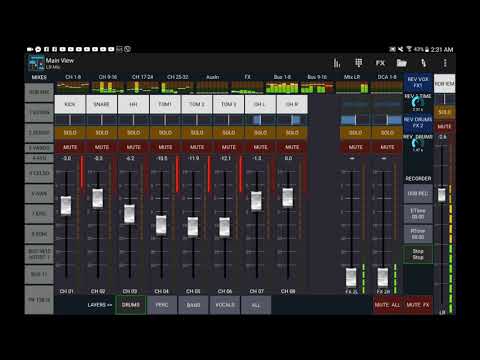Screen dimensions: 480x360
Task: Open the three-dot overflow menu
Action: pos(445,63)
